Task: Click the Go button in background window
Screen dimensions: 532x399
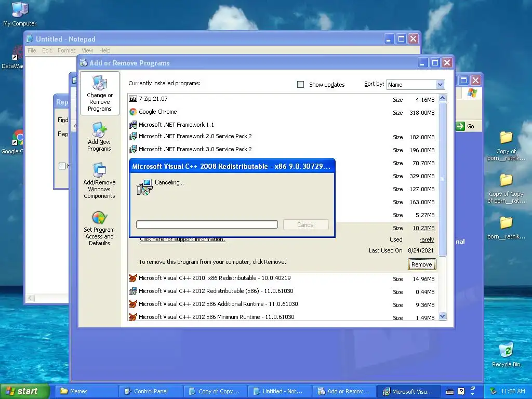Action: point(465,126)
